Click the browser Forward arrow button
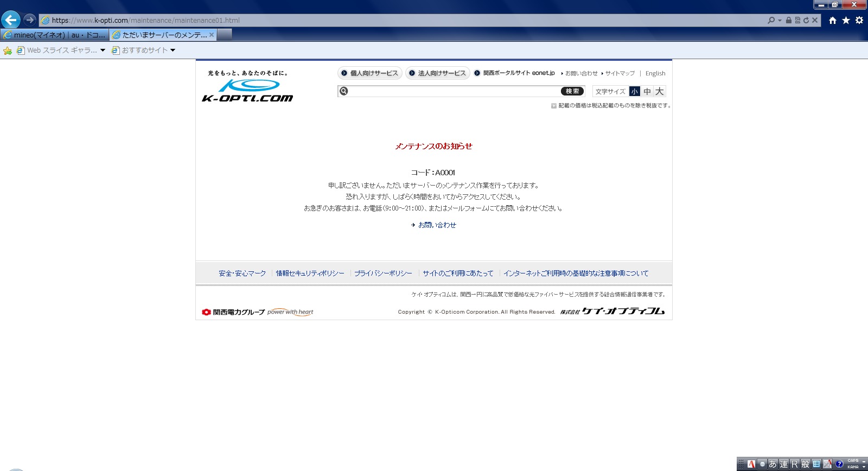868x471 pixels. 30,20
